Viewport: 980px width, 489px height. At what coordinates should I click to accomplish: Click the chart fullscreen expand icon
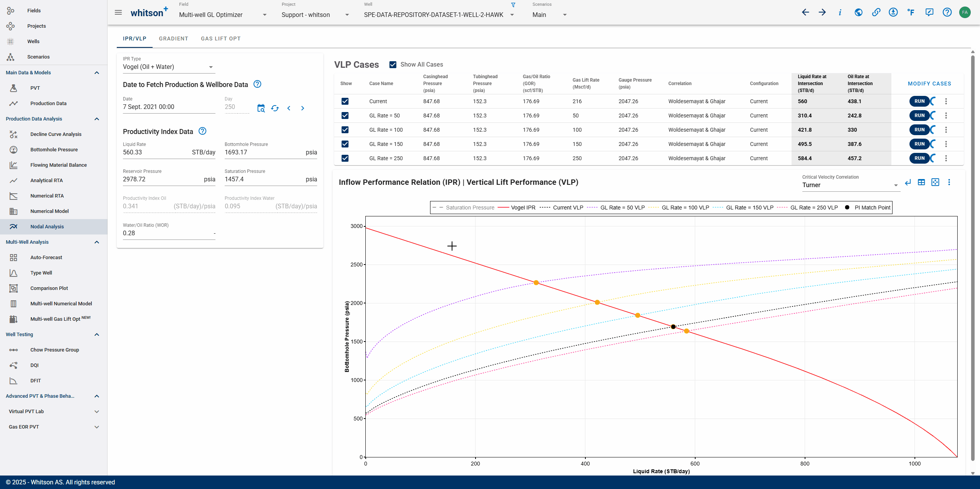coord(935,183)
